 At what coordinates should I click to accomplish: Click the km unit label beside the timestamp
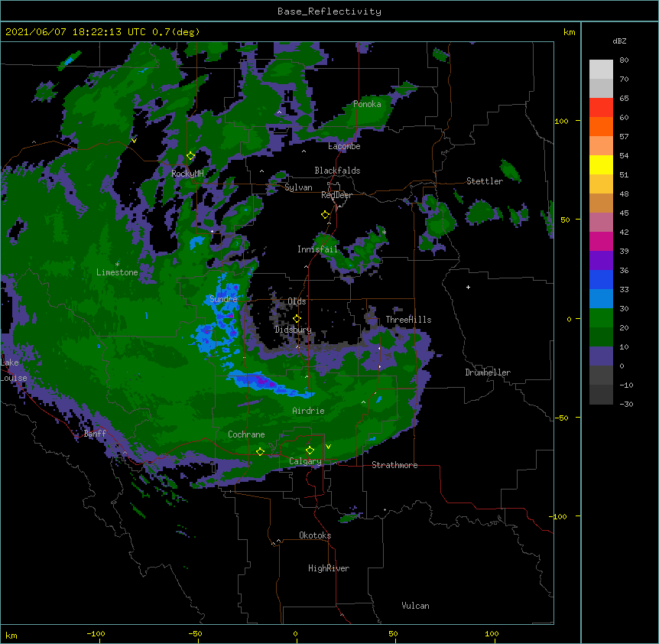[570, 32]
